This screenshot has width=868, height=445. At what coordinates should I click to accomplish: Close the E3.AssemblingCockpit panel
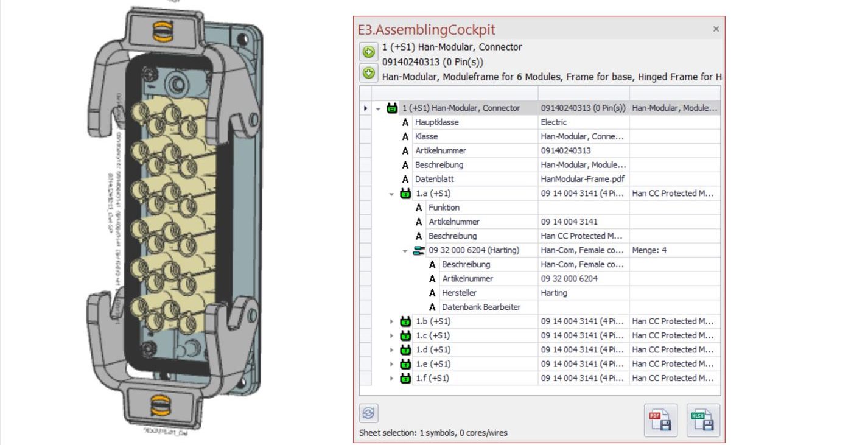tap(716, 29)
